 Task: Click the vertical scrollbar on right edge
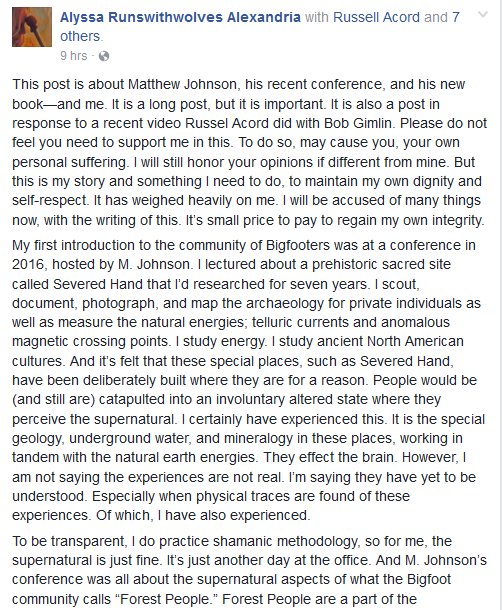[x=500, y=305]
